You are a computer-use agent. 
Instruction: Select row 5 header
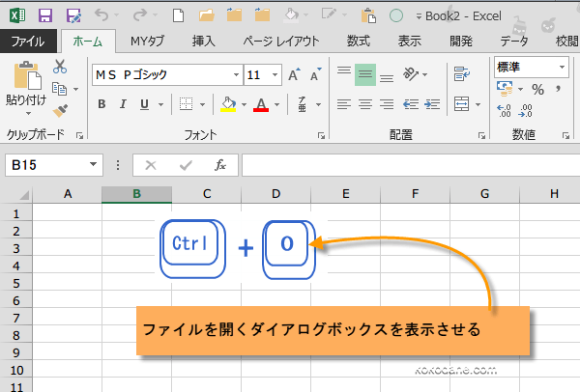[x=14, y=283]
